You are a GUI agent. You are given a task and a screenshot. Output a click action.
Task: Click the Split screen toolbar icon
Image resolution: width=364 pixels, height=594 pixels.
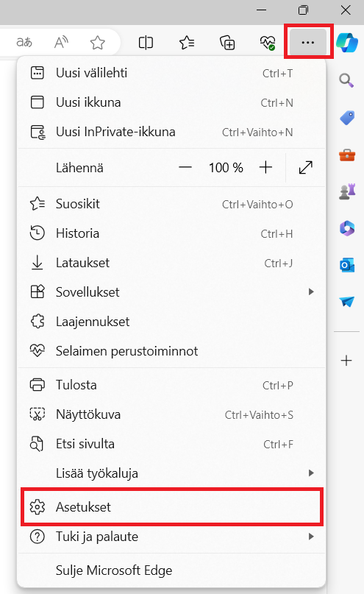[x=146, y=43]
